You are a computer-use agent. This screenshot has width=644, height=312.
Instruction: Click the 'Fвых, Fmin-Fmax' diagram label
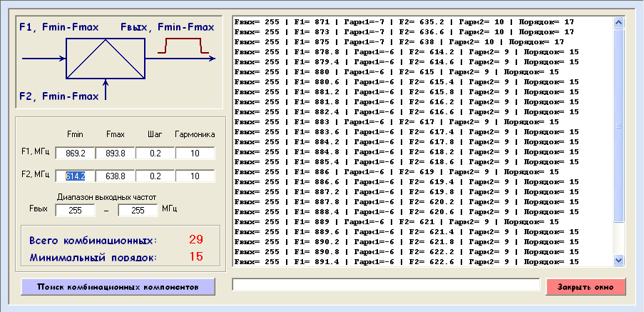(168, 28)
